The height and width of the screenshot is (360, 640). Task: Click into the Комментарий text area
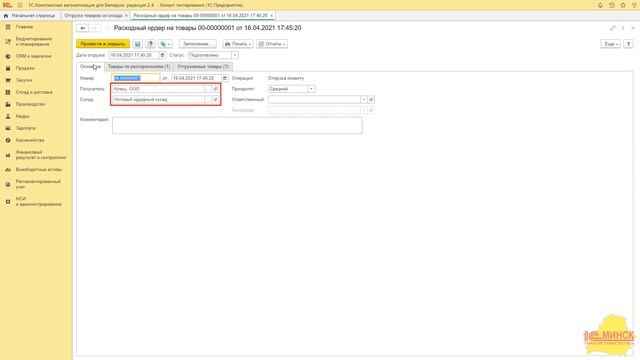237,125
